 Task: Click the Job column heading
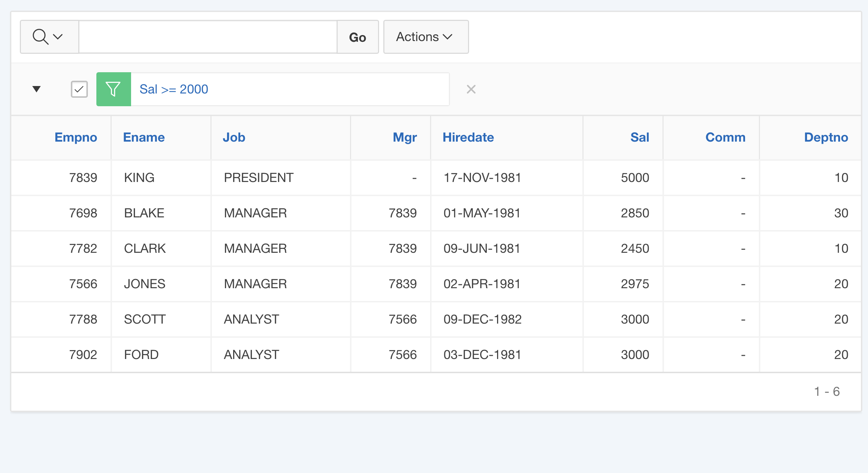pyautogui.click(x=234, y=137)
